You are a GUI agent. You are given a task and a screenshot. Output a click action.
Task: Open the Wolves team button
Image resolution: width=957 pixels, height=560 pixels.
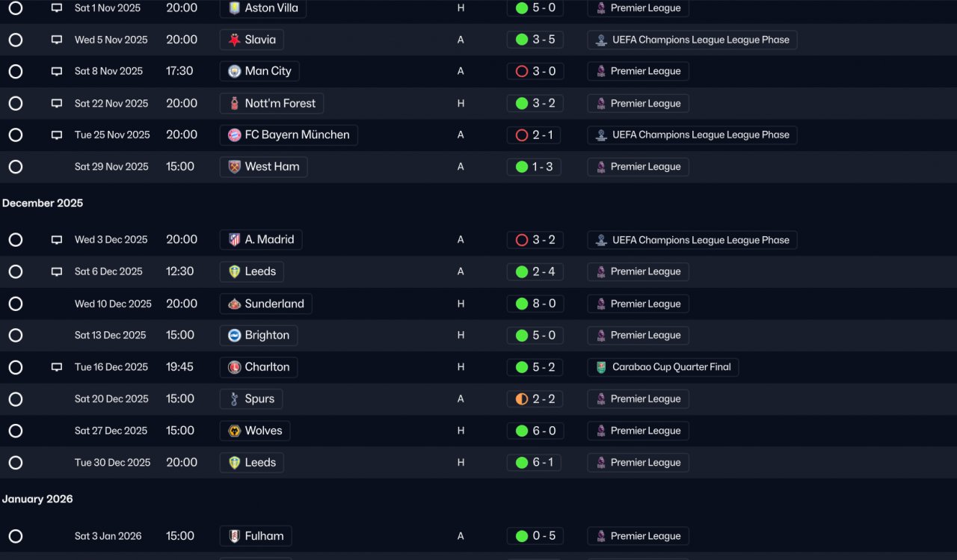click(x=255, y=431)
